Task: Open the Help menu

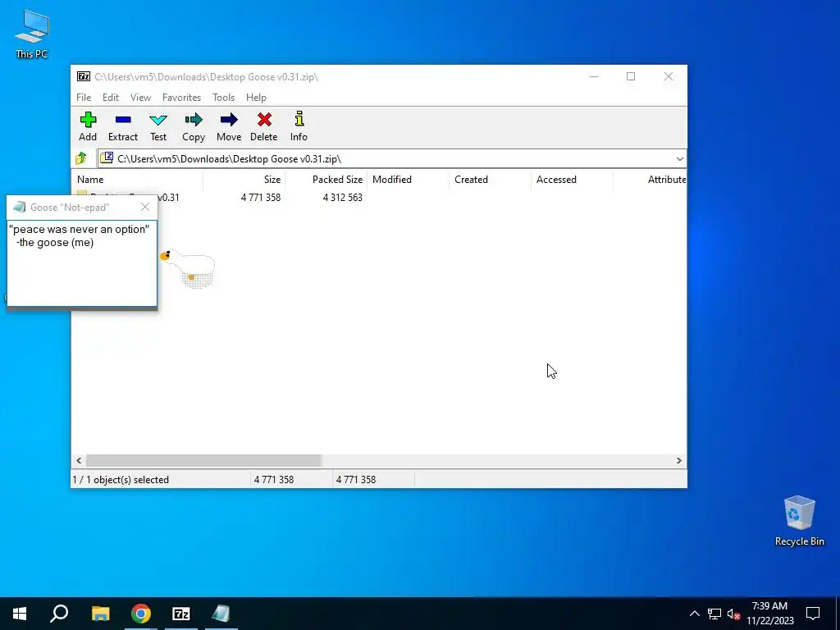Action: coord(256,98)
